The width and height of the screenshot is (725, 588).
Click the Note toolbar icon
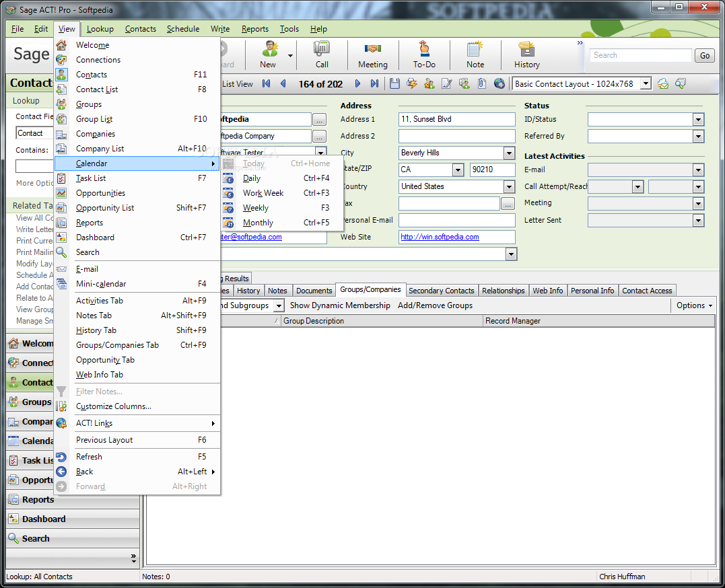475,50
